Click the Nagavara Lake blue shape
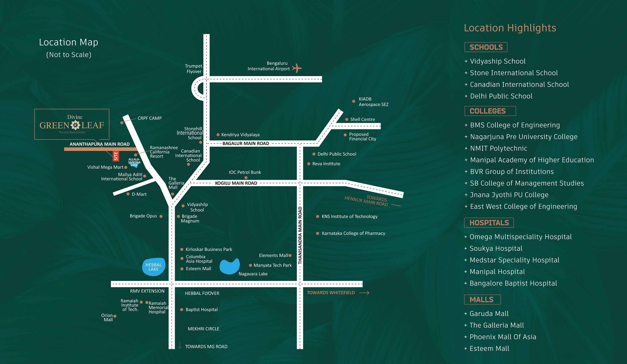The image size is (627, 364). point(229,266)
